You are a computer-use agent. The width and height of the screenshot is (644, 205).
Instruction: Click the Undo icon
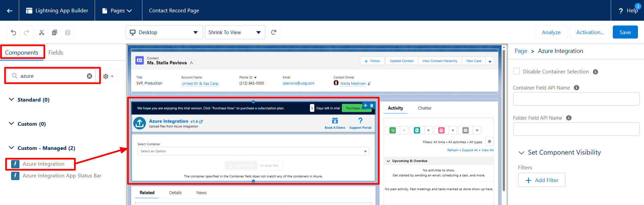coord(13,33)
